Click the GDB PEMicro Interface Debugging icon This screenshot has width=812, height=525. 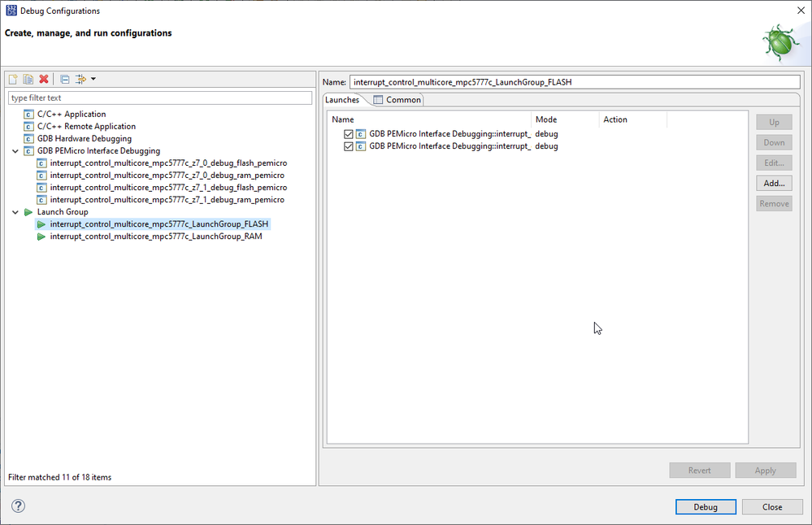click(28, 151)
